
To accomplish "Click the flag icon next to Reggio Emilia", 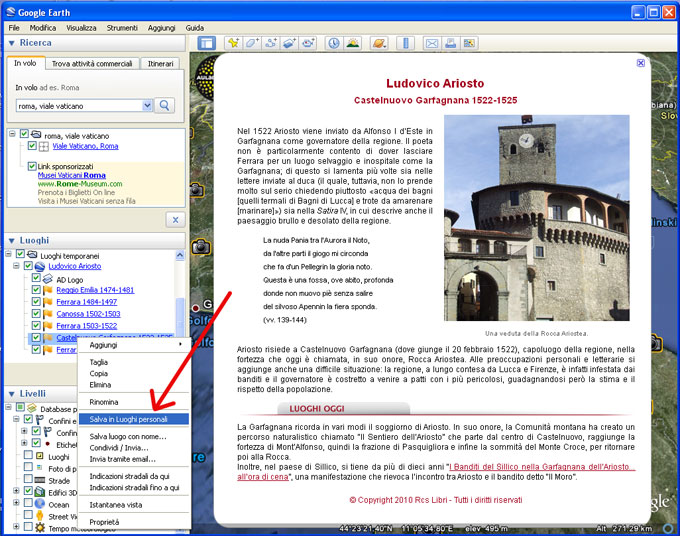I will 48,290.
